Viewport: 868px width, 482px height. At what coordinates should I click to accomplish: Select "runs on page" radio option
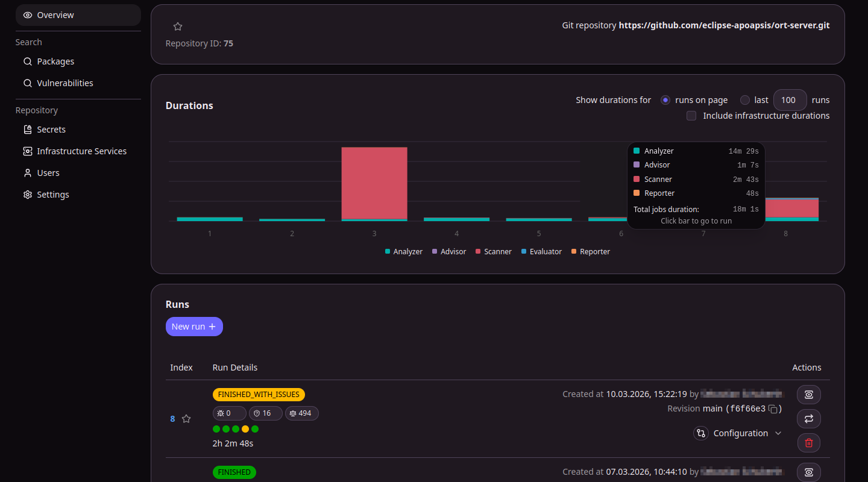pyautogui.click(x=665, y=100)
